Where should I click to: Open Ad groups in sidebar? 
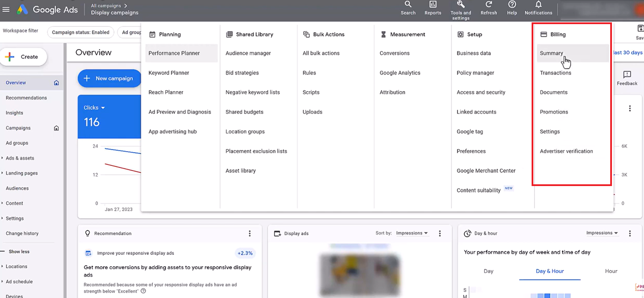click(x=17, y=143)
